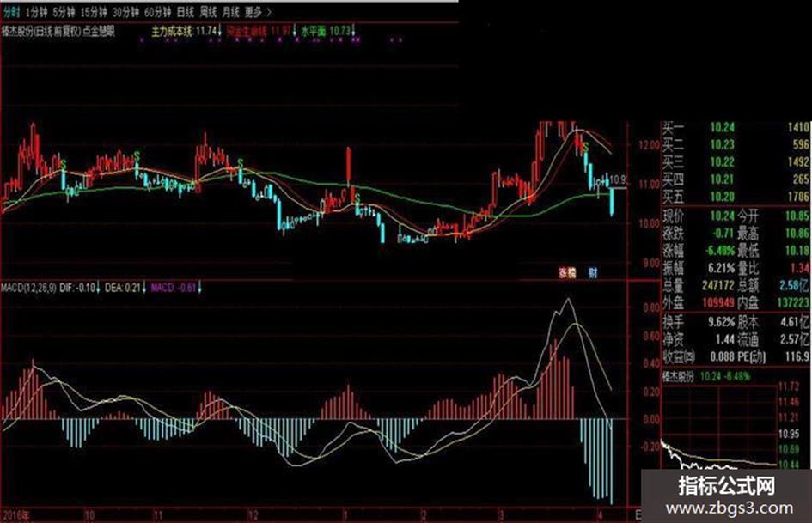Viewport: 812px width, 523px height.
Task: Click the mini chart header 10.24 -6.48%
Action: tap(724, 376)
